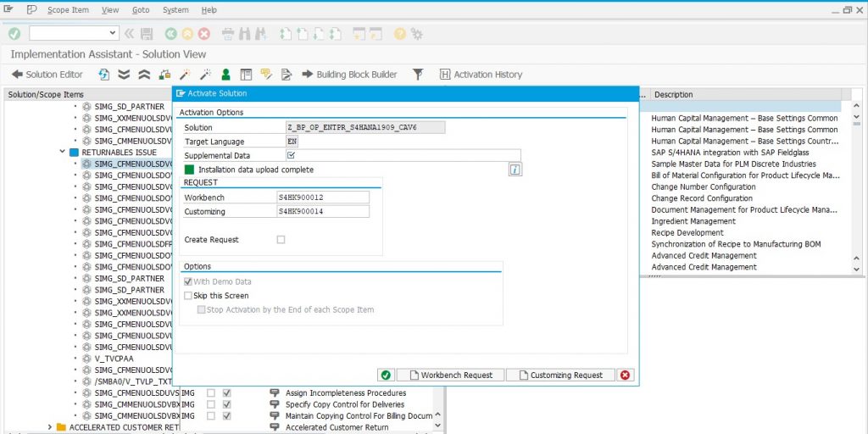Open Building Block Builder
Screen dimensions: 868x434
tap(349, 75)
